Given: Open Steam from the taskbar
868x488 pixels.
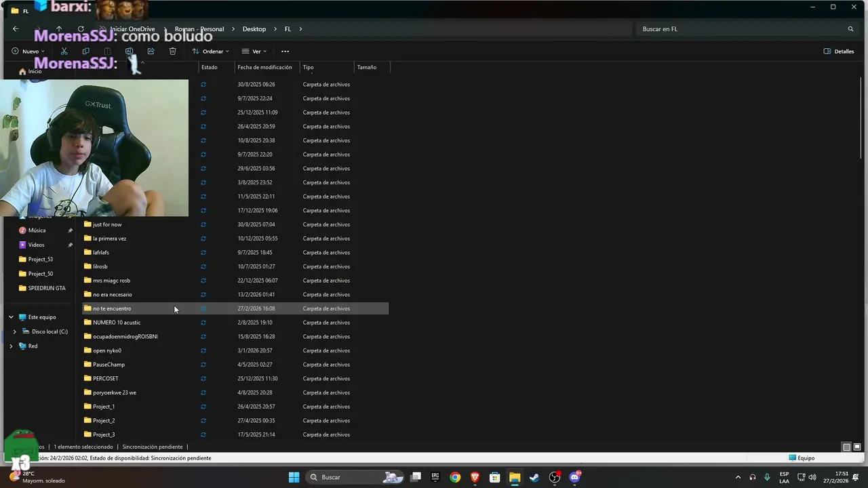Looking at the screenshot, I should pos(535,477).
